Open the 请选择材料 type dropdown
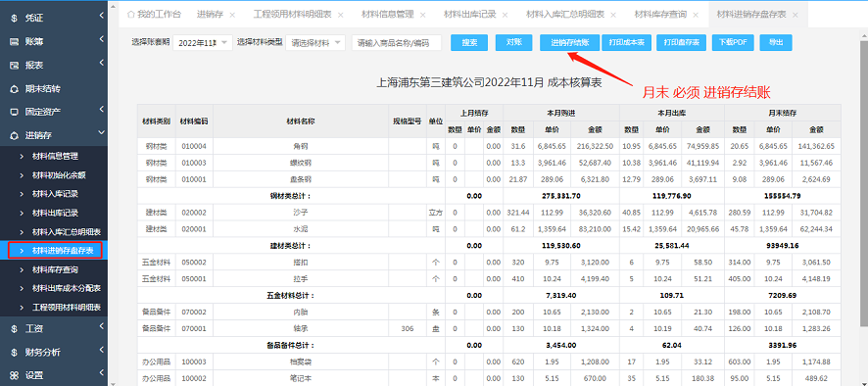Viewport: 868px width, 386px height. tap(315, 43)
